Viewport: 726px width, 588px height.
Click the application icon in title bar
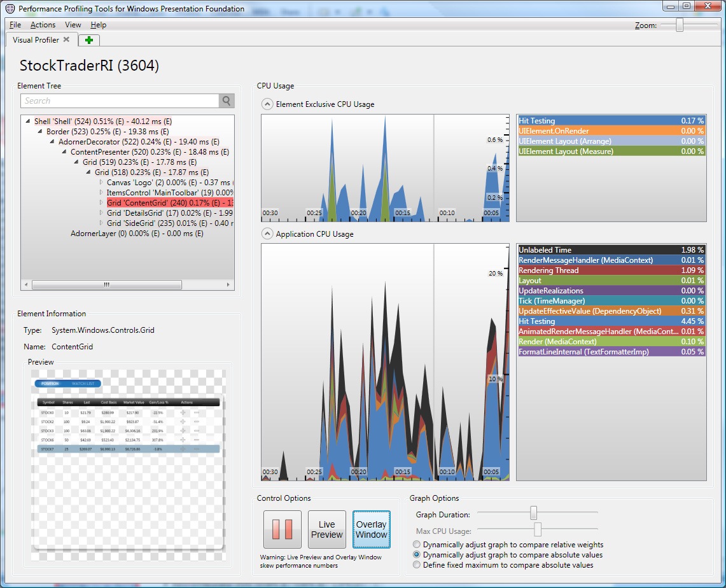10,8
